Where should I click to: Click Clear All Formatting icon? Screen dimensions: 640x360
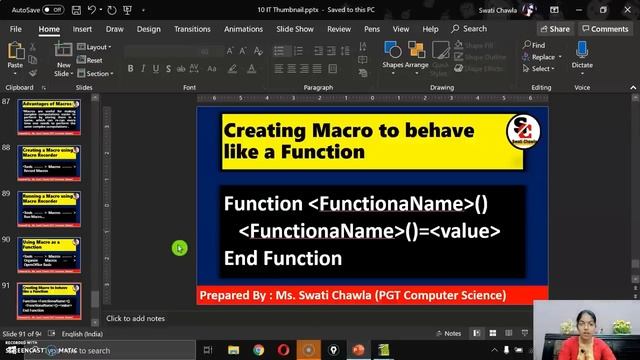pyautogui.click(x=258, y=51)
